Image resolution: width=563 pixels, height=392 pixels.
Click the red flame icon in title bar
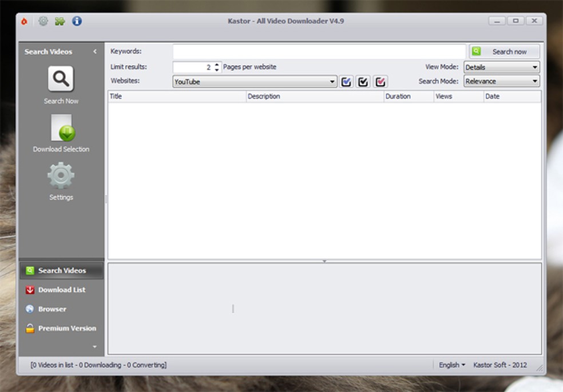(24, 22)
